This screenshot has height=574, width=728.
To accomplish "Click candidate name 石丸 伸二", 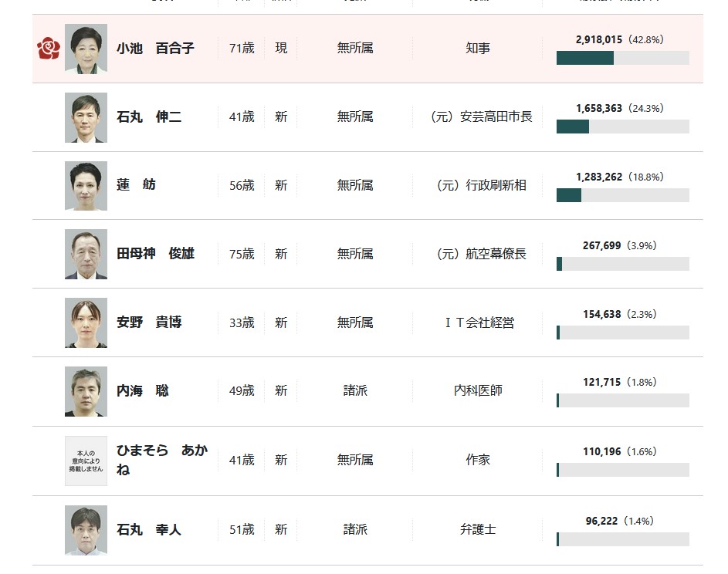I will coord(148,117).
